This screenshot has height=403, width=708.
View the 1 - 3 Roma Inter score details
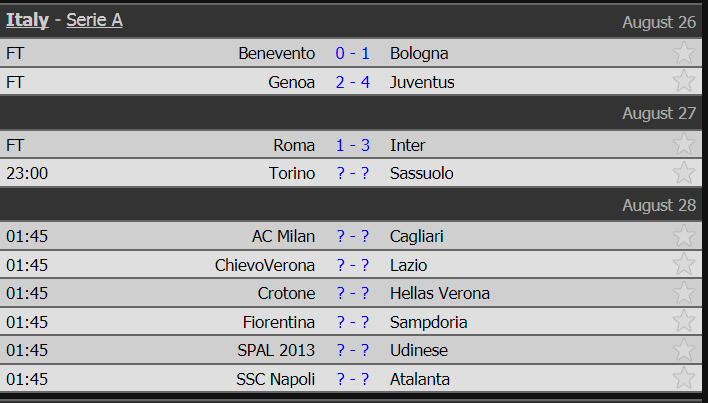pos(353,145)
